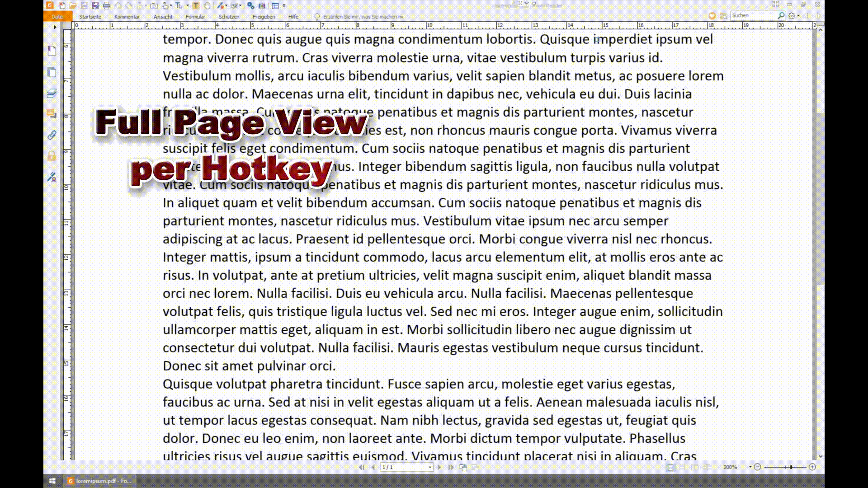Click the Snapshot camera icon

click(154, 5)
